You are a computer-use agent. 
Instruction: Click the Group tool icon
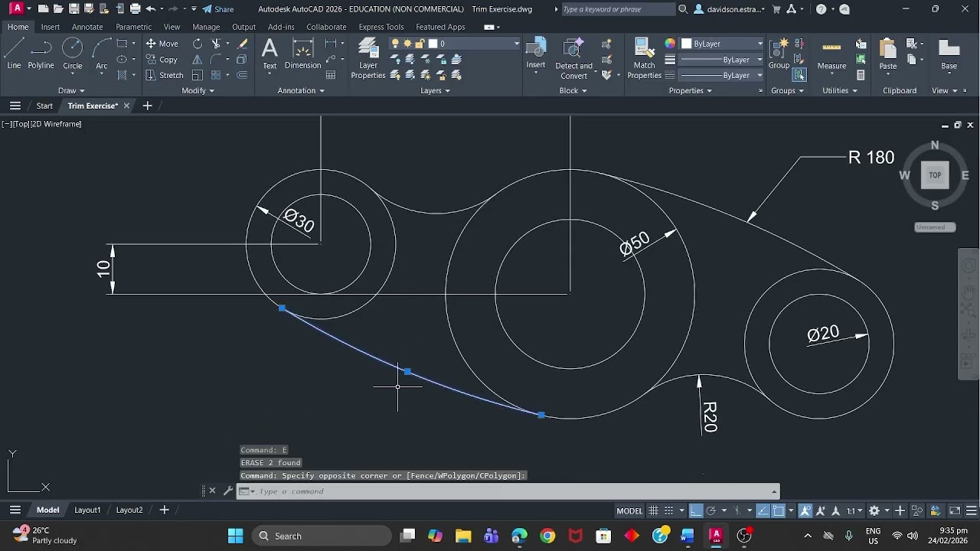(779, 54)
